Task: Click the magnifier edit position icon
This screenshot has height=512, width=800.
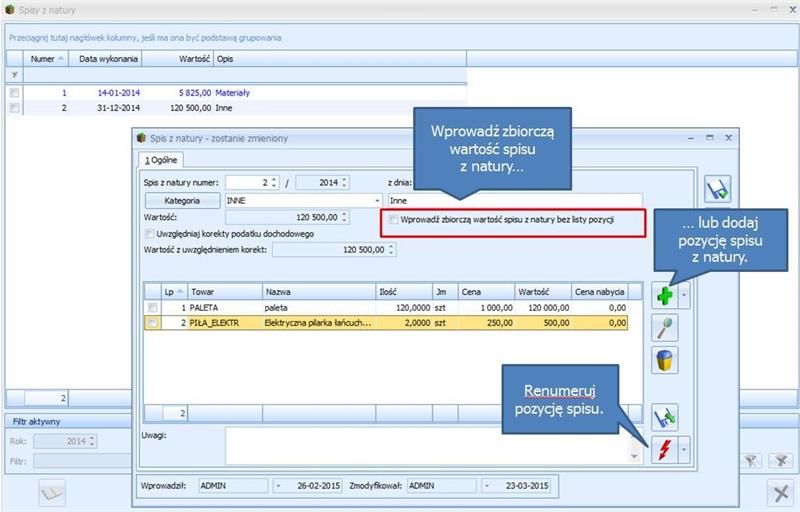Action: click(x=664, y=328)
